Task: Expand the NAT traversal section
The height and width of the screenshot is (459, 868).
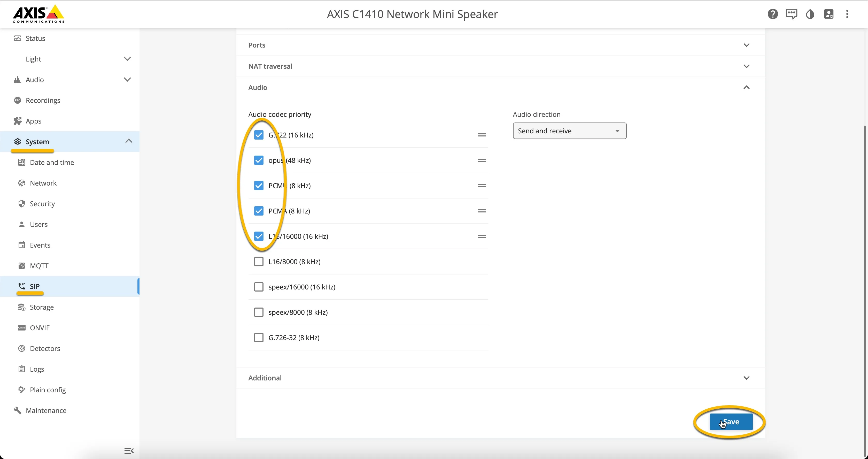Action: pyautogui.click(x=500, y=66)
